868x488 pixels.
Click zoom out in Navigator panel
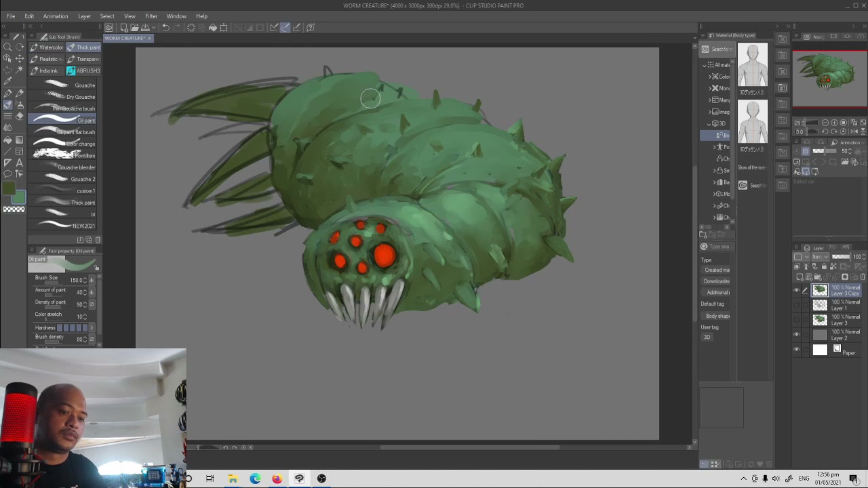click(825, 123)
